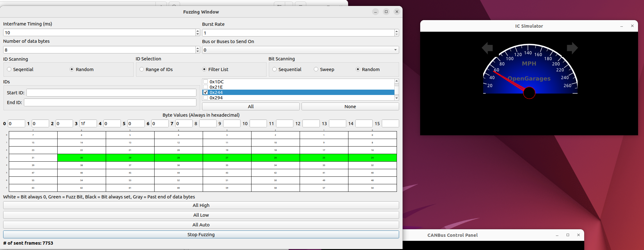
Task: Toggle green bit 24 cell in grid
Action: [x=372, y=158]
